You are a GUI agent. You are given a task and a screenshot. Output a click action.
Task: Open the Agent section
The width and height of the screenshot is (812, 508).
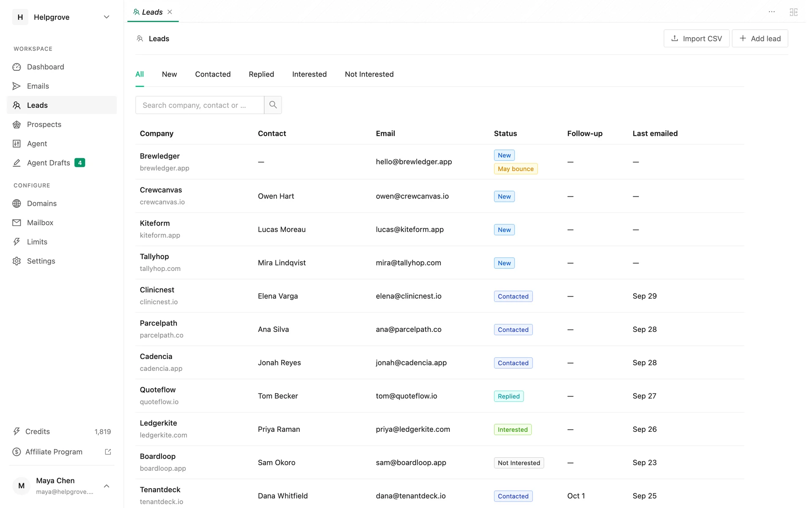click(x=62, y=144)
